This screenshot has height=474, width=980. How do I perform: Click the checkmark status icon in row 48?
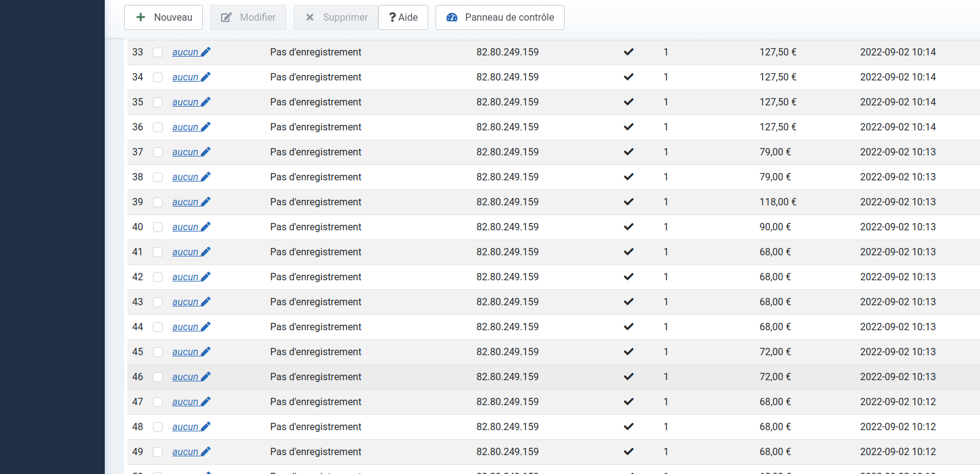point(629,426)
